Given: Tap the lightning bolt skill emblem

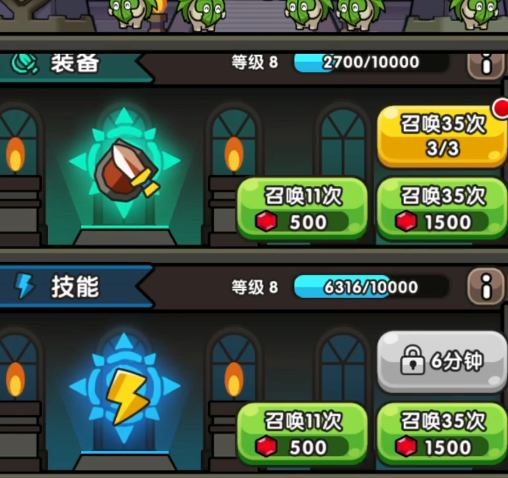Looking at the screenshot, I should pos(126,395).
